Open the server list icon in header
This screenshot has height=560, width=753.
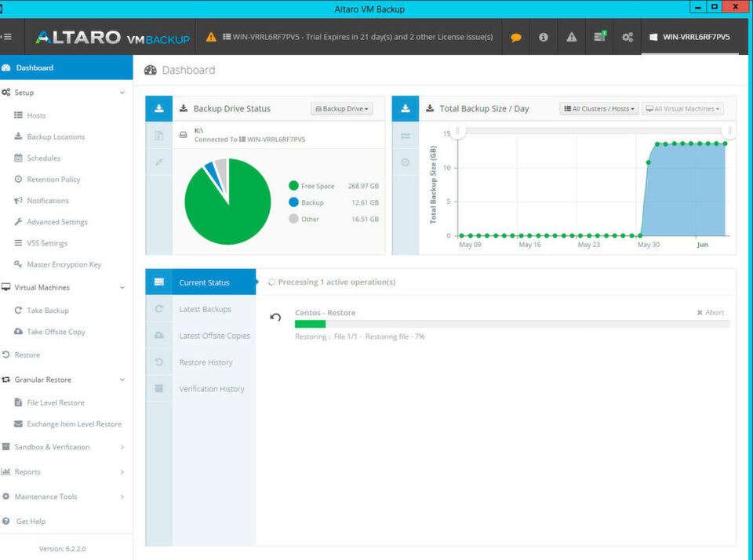click(x=600, y=37)
